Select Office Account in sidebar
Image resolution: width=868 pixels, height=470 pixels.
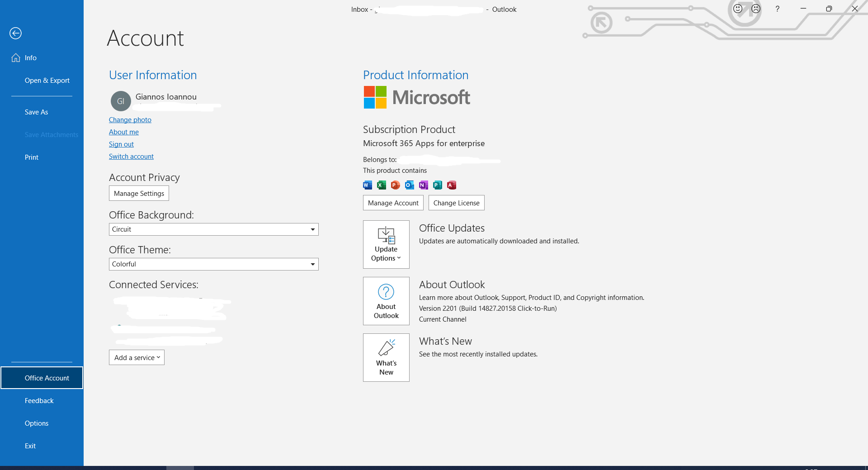coord(42,378)
